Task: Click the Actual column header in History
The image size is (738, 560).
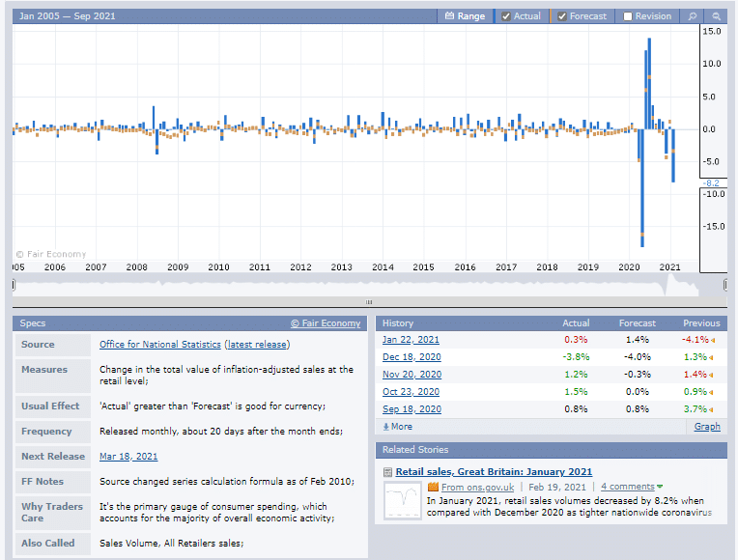Action: tap(576, 323)
